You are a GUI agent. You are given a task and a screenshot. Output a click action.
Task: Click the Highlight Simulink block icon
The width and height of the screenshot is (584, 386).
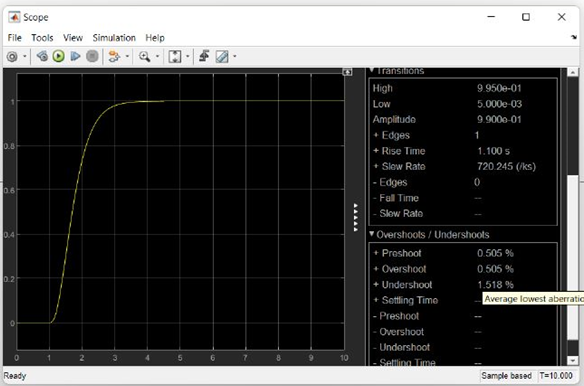114,57
